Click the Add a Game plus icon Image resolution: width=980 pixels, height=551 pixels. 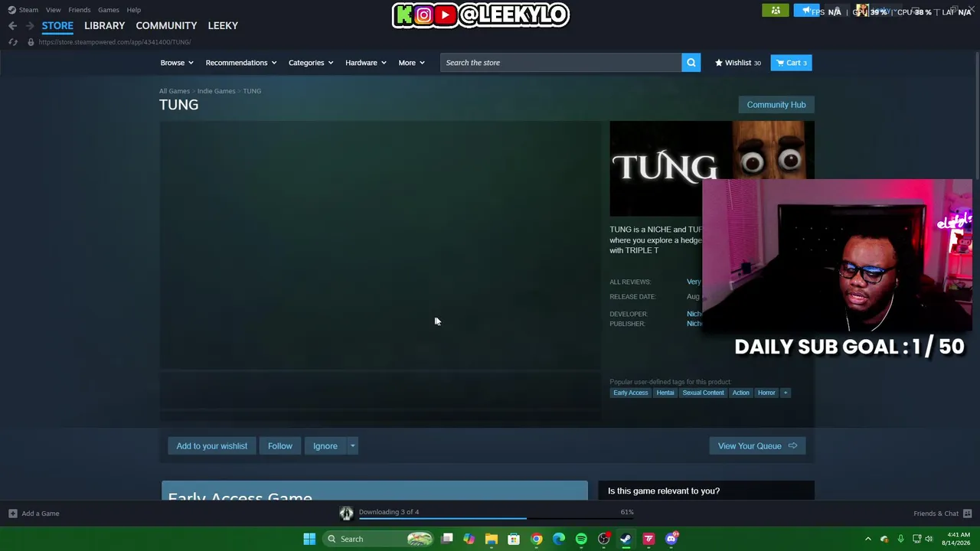tap(13, 514)
